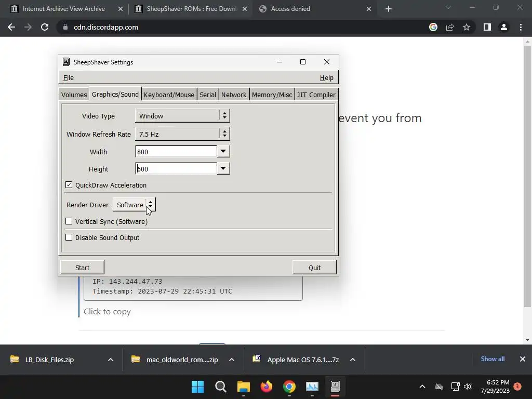
Task: Open the Windows Start menu
Action: click(197, 387)
